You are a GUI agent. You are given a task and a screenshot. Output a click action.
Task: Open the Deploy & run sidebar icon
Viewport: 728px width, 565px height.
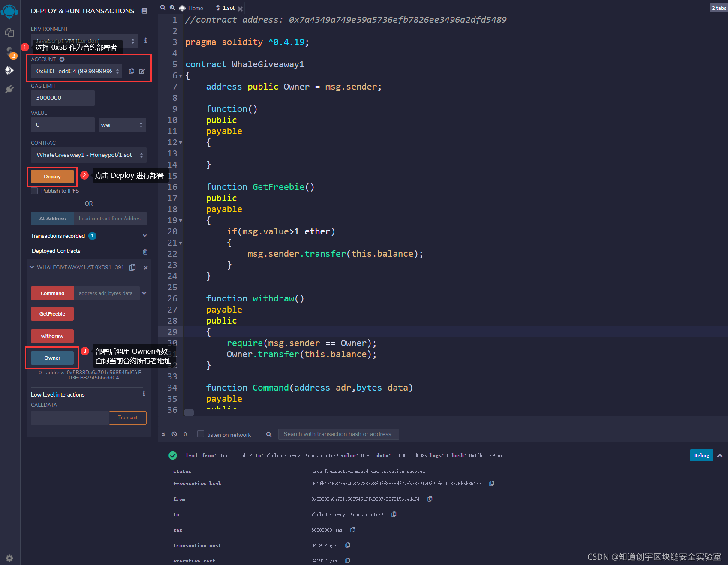pyautogui.click(x=9, y=70)
